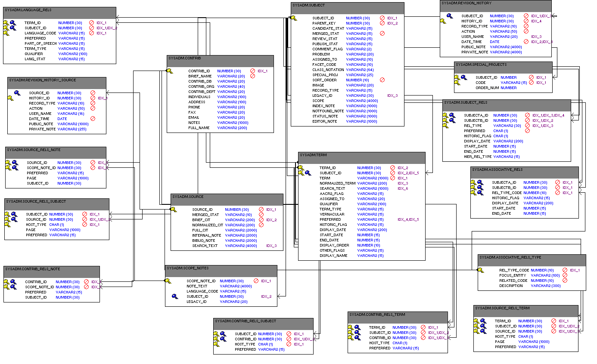Select the yellow key beside HISTORY_ID in REVISION_HISTORY_SOURCE

point(11,98)
